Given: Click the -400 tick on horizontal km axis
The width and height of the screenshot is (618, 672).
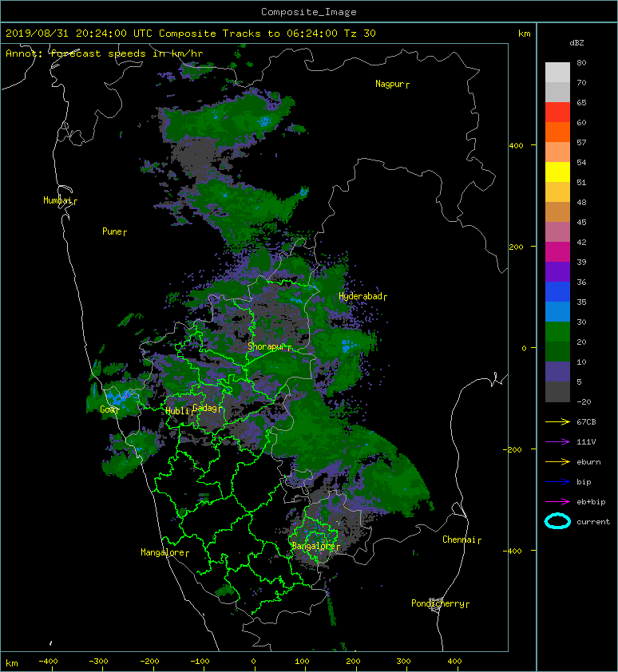Looking at the screenshot, I should 48,662.
